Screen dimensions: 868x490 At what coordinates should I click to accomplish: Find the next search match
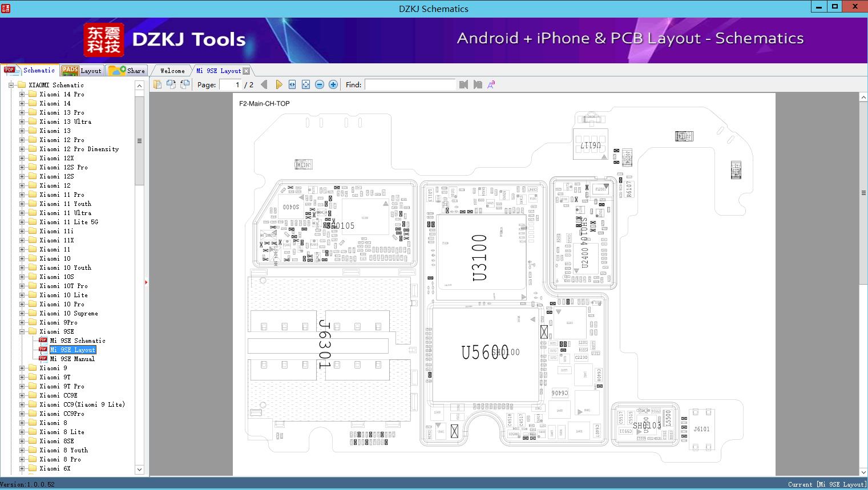pyautogui.click(x=478, y=84)
